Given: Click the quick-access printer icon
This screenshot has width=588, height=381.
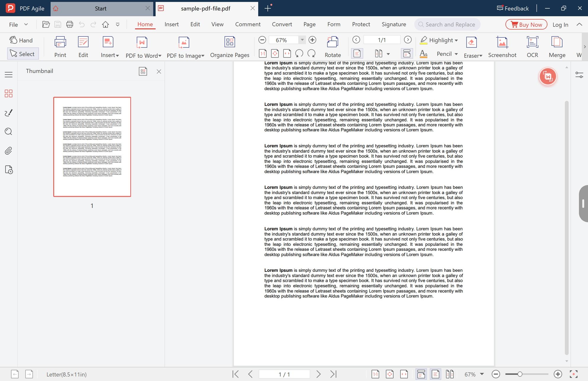Looking at the screenshot, I should tap(70, 25).
